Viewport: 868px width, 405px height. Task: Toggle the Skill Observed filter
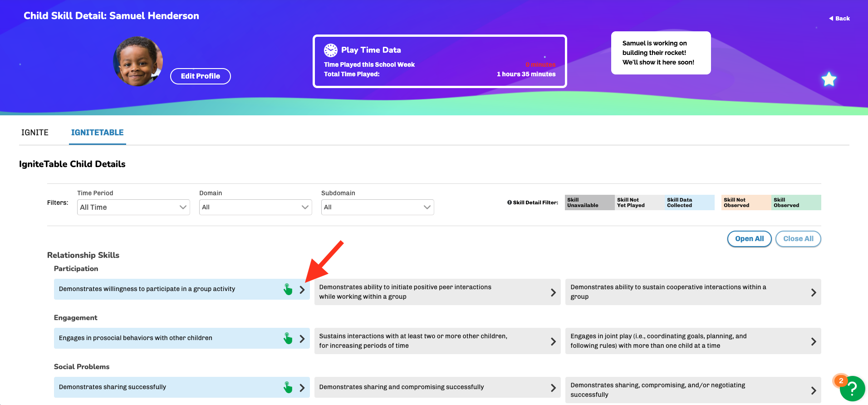[796, 202]
